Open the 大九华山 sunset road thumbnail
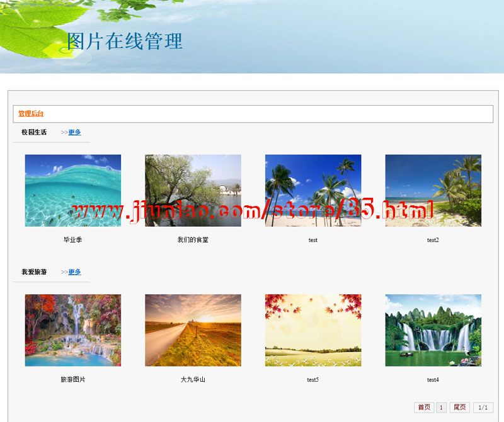The height and width of the screenshot is (422, 504). [x=193, y=330]
